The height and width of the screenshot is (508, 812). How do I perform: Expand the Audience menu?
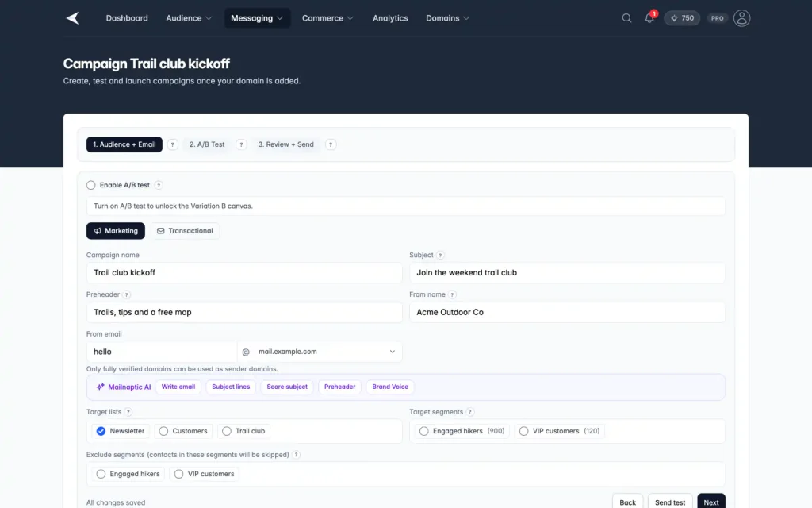point(189,18)
